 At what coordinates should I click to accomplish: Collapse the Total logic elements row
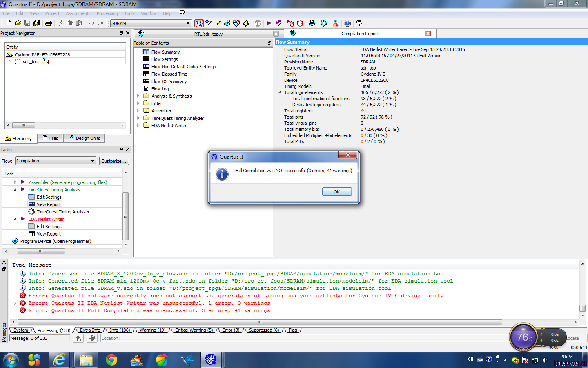click(x=280, y=92)
